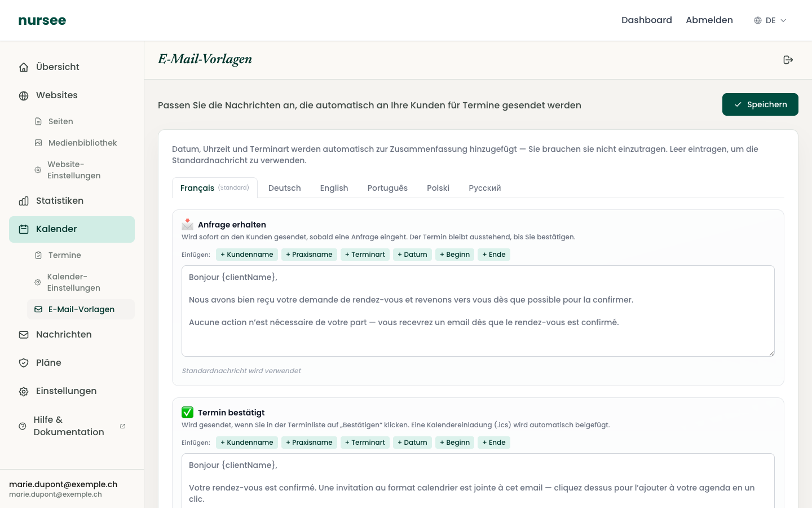
Task: Insert Kundenname into Anfrage erhalten template
Action: point(247,255)
